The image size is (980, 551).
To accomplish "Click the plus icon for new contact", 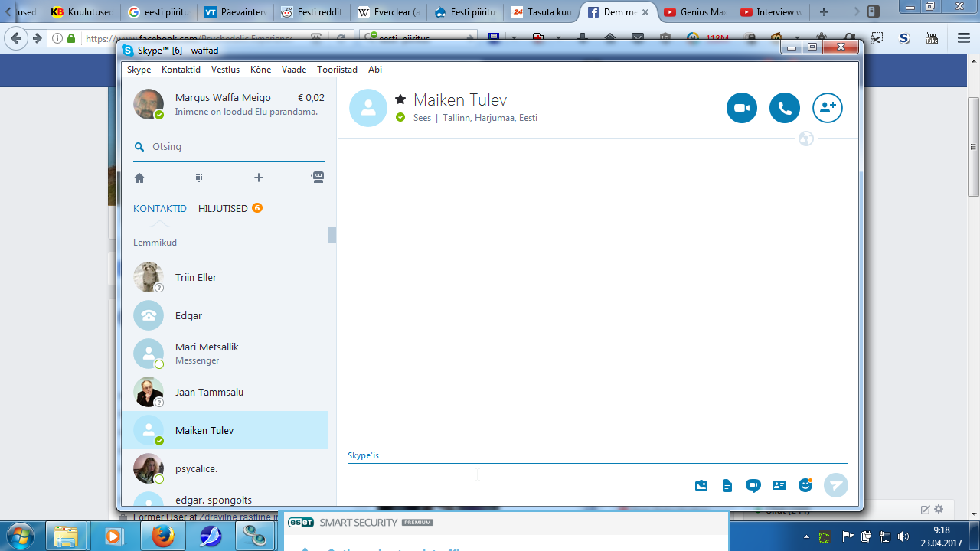I will point(259,178).
